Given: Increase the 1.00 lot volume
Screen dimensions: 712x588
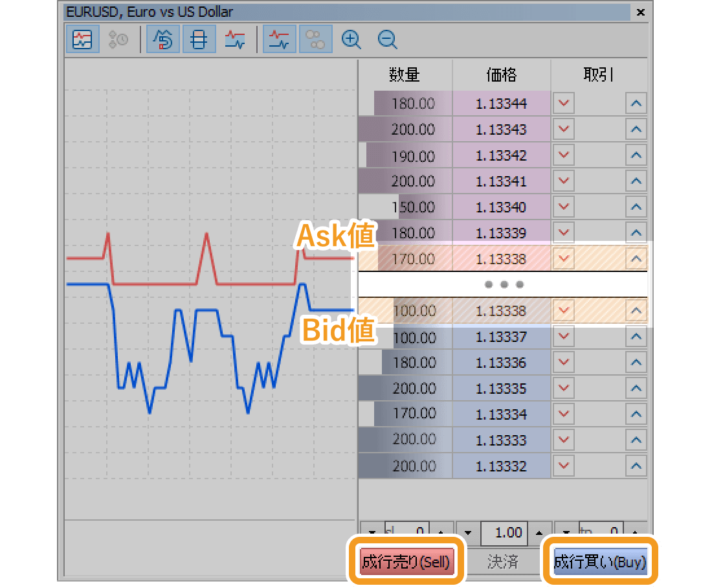Looking at the screenshot, I should [539, 532].
